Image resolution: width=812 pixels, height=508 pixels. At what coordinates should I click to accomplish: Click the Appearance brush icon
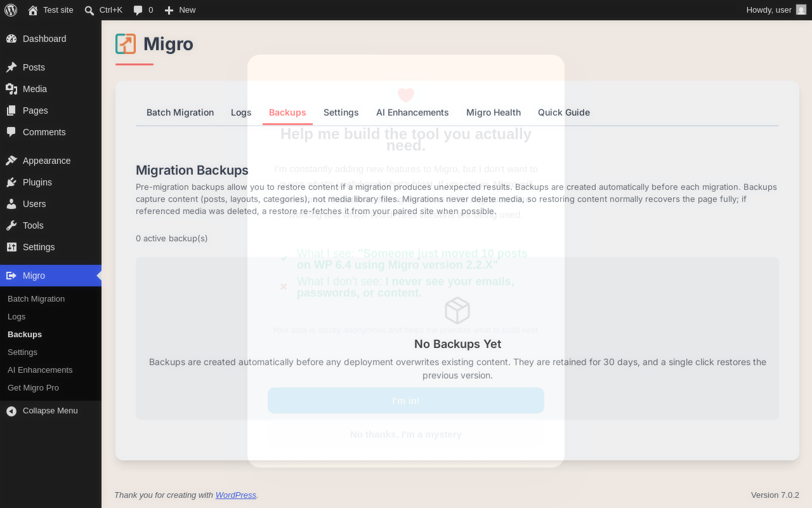(11, 161)
